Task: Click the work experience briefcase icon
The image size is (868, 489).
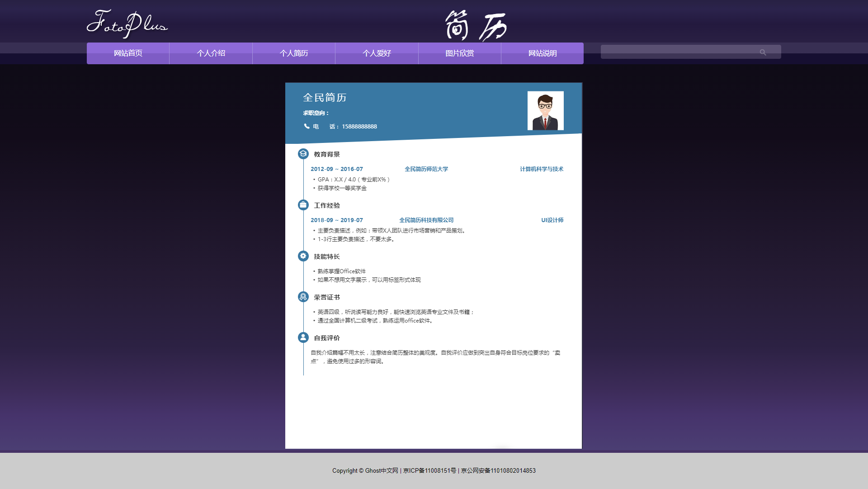Action: 303,205
